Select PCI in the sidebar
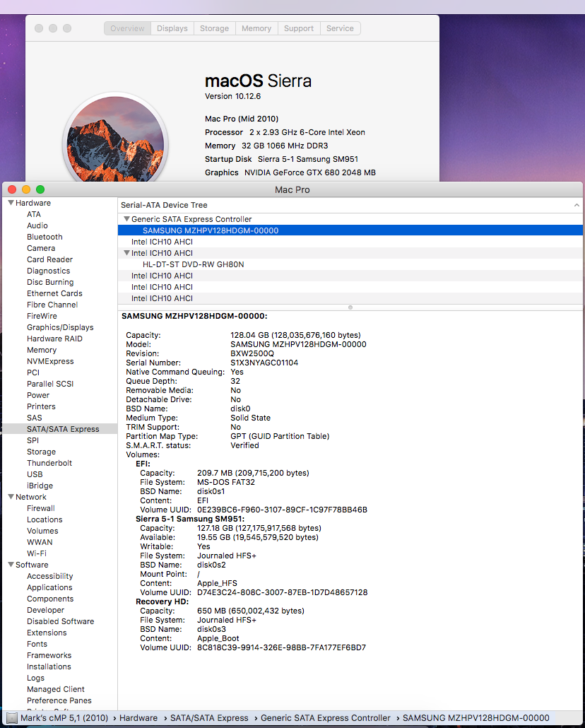This screenshot has height=728, width=585. pos(33,372)
